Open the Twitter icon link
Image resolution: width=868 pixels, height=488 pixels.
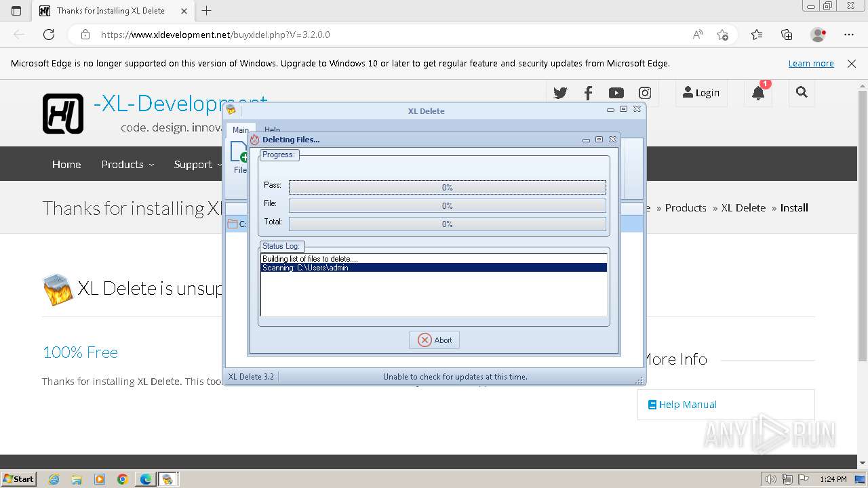click(560, 93)
